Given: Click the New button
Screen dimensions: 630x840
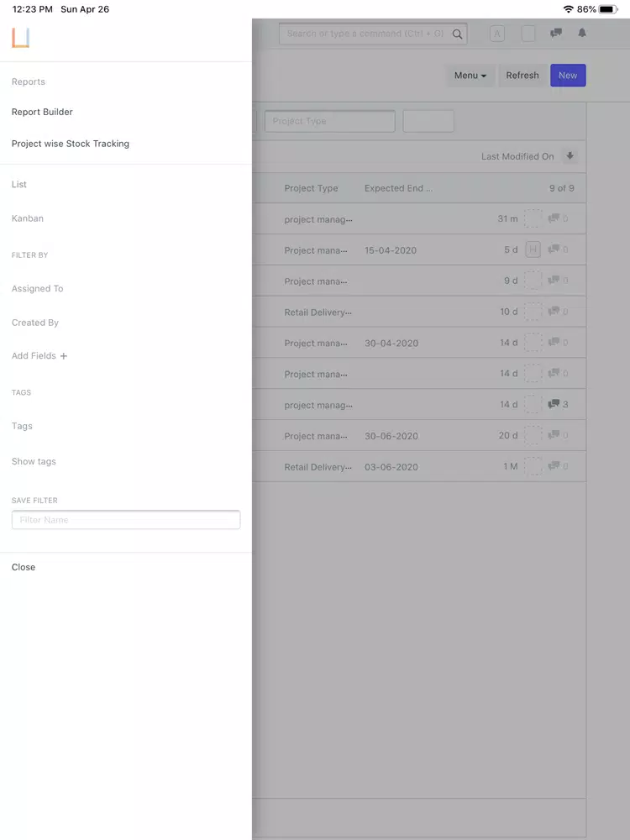Looking at the screenshot, I should pos(568,76).
